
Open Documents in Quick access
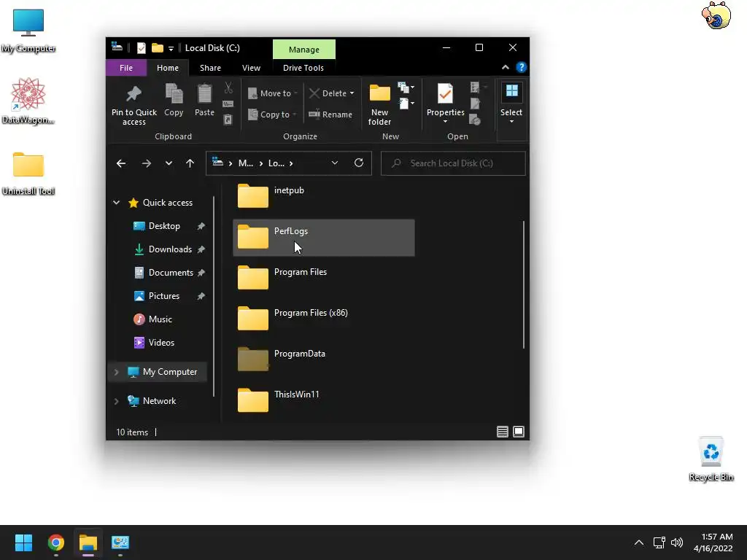click(171, 273)
